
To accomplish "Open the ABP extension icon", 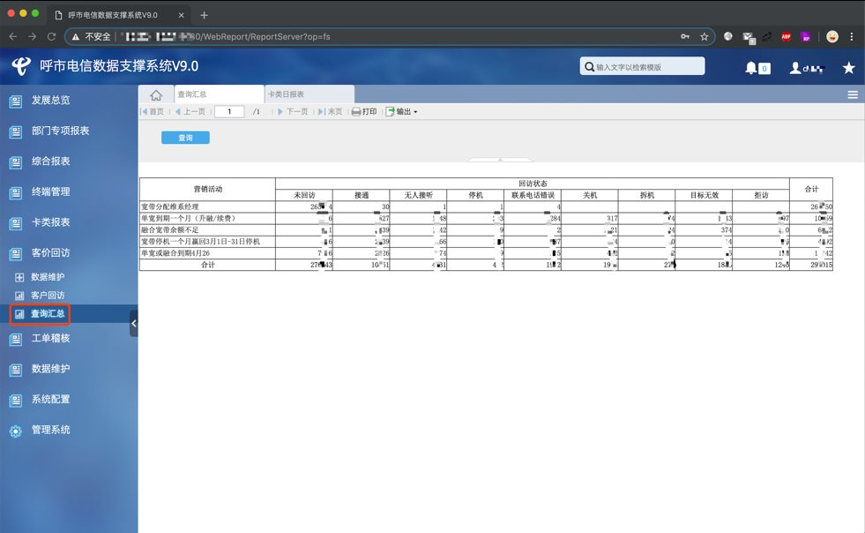I will pos(786,36).
